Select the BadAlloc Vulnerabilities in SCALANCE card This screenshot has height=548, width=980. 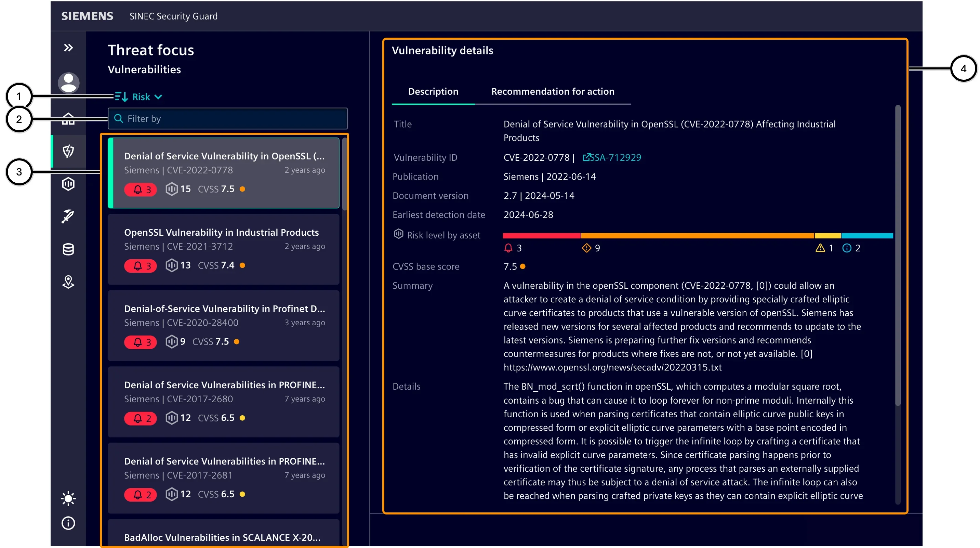tap(224, 534)
